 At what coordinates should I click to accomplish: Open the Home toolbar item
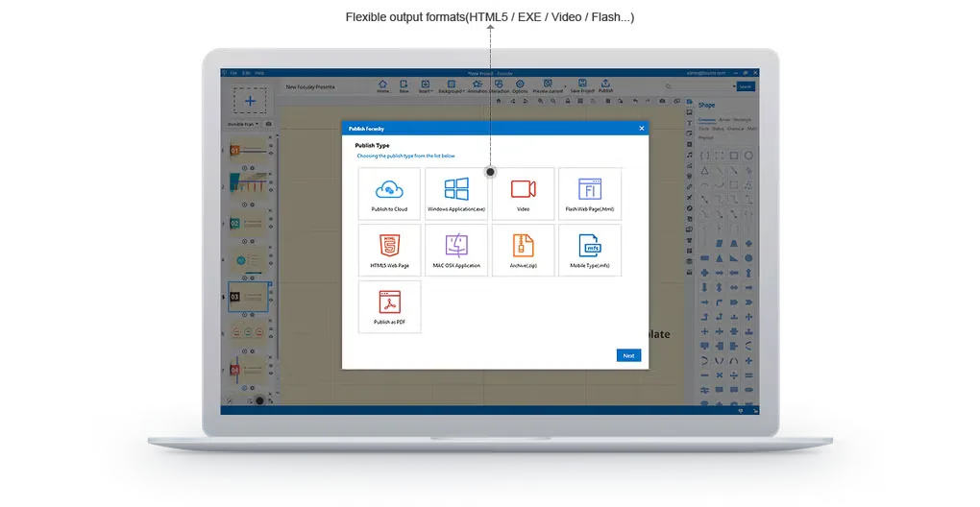point(382,86)
